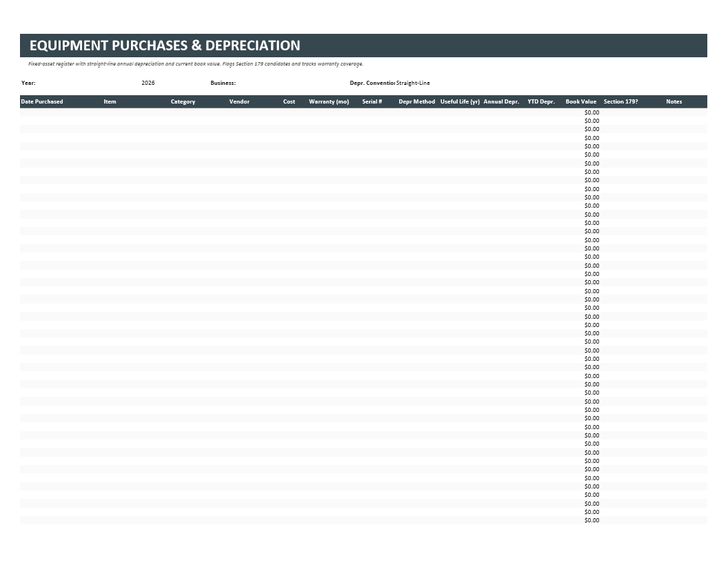The image size is (728, 563).
Task: Click the Notes column header
Action: click(x=674, y=101)
